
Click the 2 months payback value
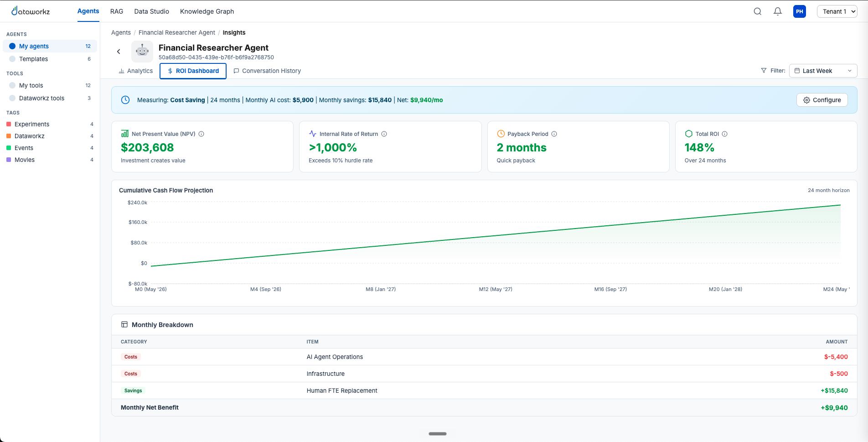coord(522,147)
